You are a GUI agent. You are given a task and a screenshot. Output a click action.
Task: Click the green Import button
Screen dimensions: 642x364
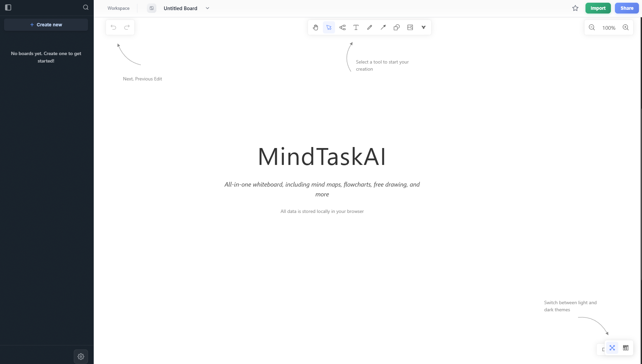pyautogui.click(x=598, y=8)
